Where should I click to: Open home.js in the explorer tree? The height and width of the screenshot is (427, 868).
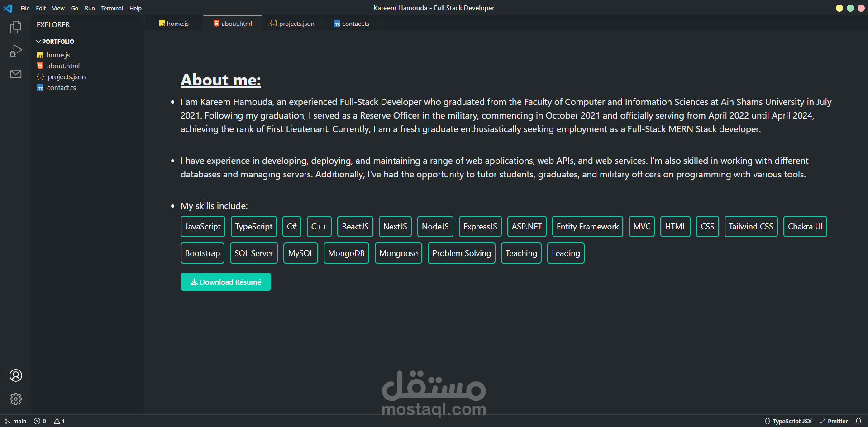point(53,55)
